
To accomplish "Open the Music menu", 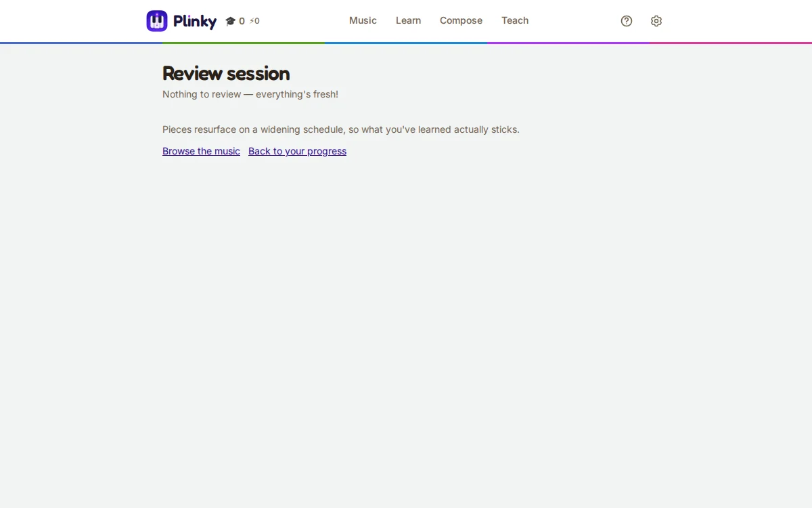I will tap(363, 20).
